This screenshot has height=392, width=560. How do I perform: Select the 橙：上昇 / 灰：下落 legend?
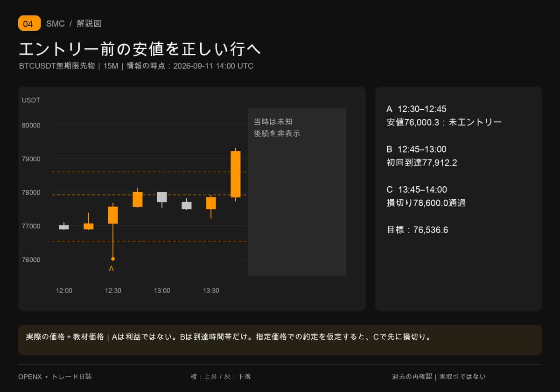(x=221, y=376)
